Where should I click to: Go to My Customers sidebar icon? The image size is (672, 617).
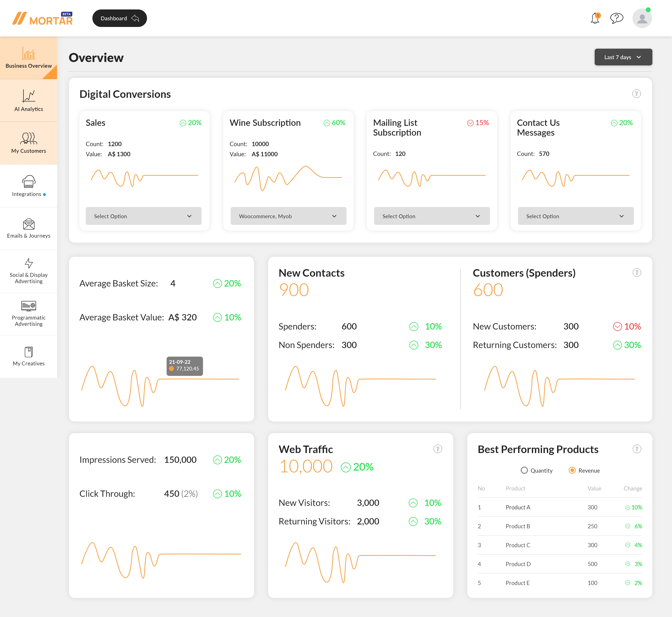29,138
